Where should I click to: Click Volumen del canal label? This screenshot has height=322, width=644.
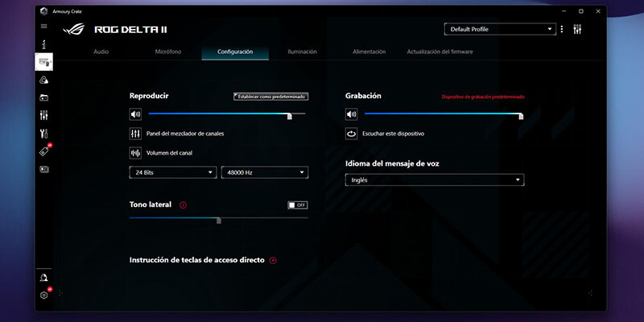[169, 153]
